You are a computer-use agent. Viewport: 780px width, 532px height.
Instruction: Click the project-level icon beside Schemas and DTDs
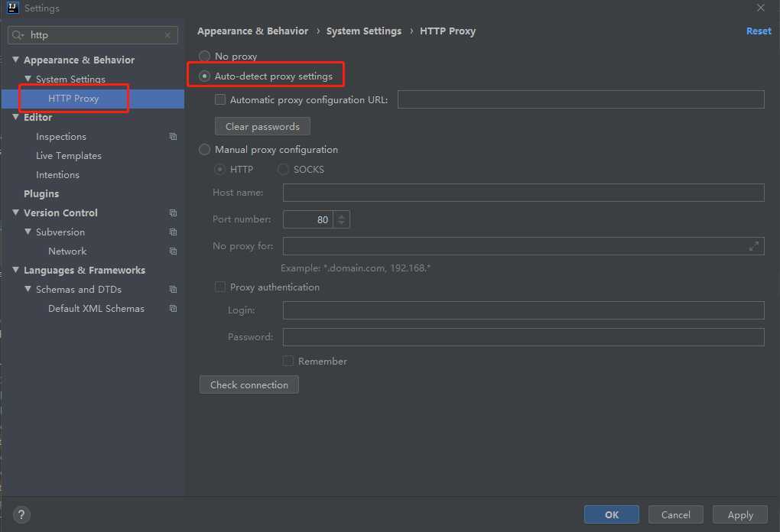pos(173,290)
